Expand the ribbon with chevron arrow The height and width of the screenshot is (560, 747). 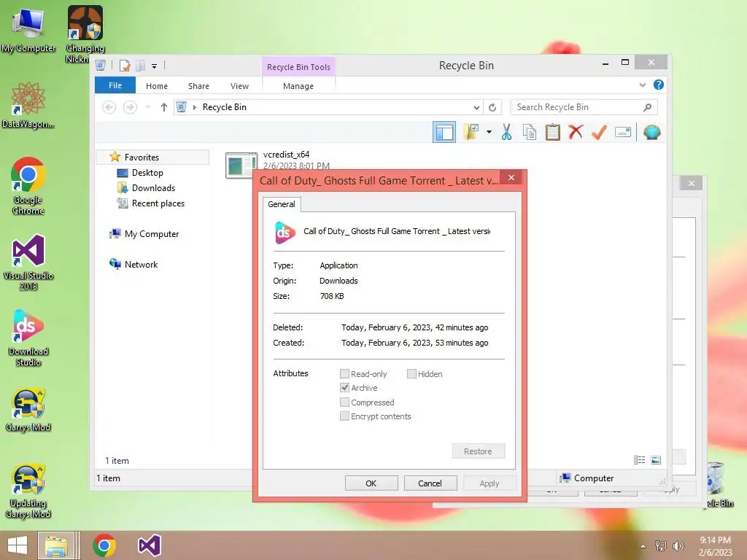point(643,85)
